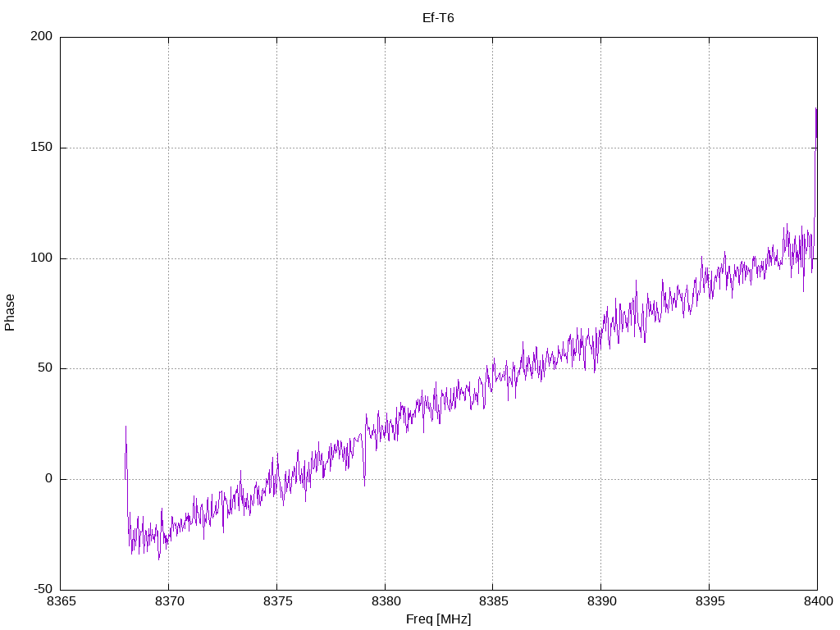Click the sharp dip just before 8380 MHz
Image resolution: width=840 pixels, height=630 pixels.
tap(364, 484)
